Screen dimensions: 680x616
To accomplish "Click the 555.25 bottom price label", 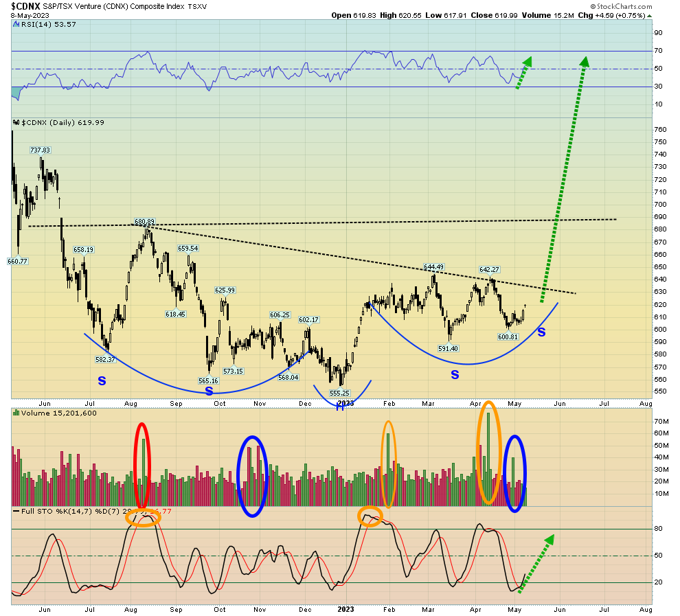I will pyautogui.click(x=339, y=393).
